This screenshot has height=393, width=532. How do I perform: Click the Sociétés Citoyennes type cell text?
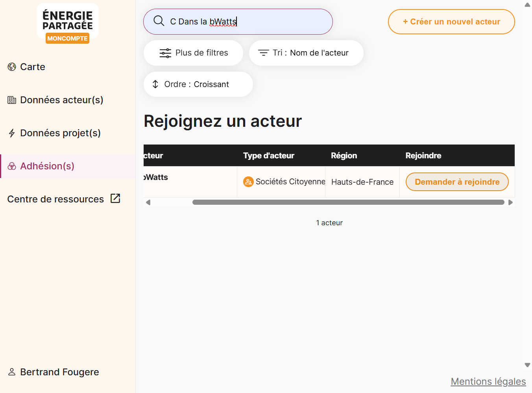click(x=290, y=182)
